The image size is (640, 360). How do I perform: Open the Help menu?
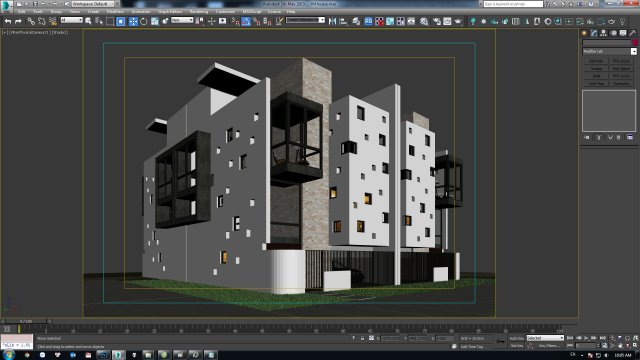[x=291, y=12]
